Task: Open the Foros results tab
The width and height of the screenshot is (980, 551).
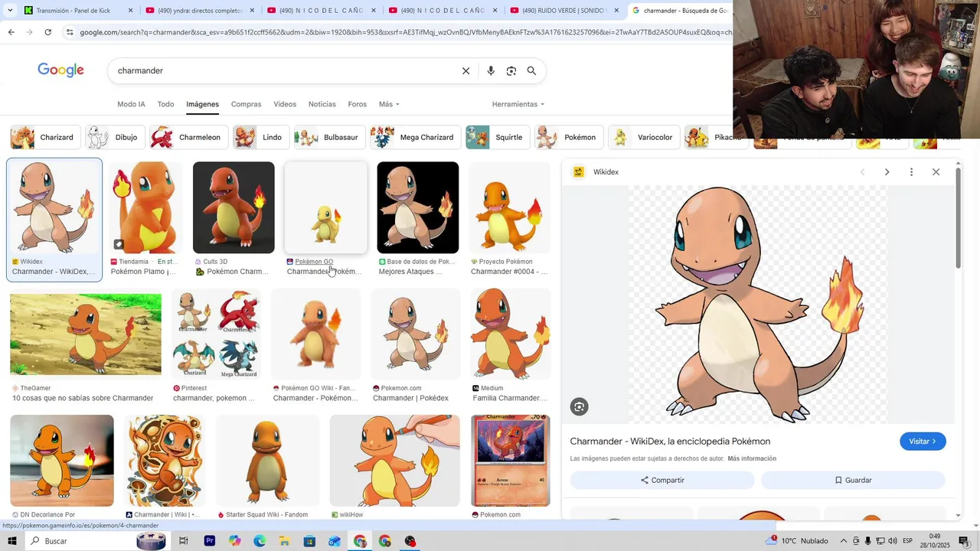Action: [x=357, y=104]
